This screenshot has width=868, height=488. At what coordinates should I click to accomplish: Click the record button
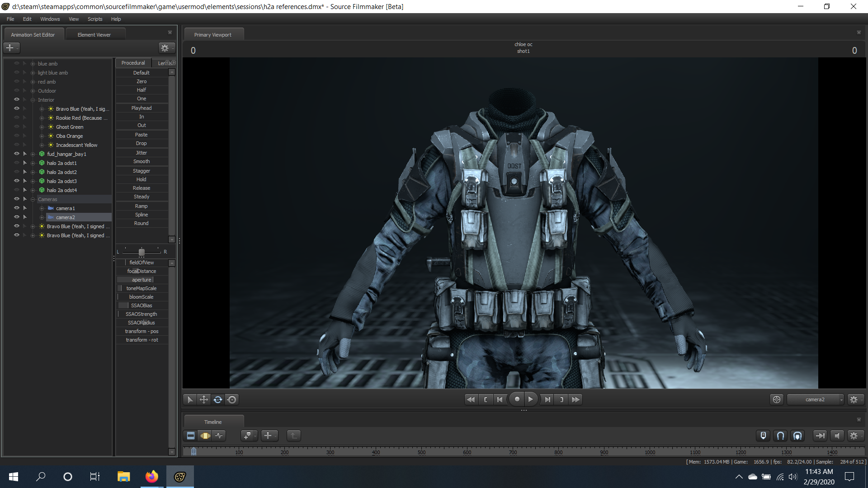(x=517, y=399)
